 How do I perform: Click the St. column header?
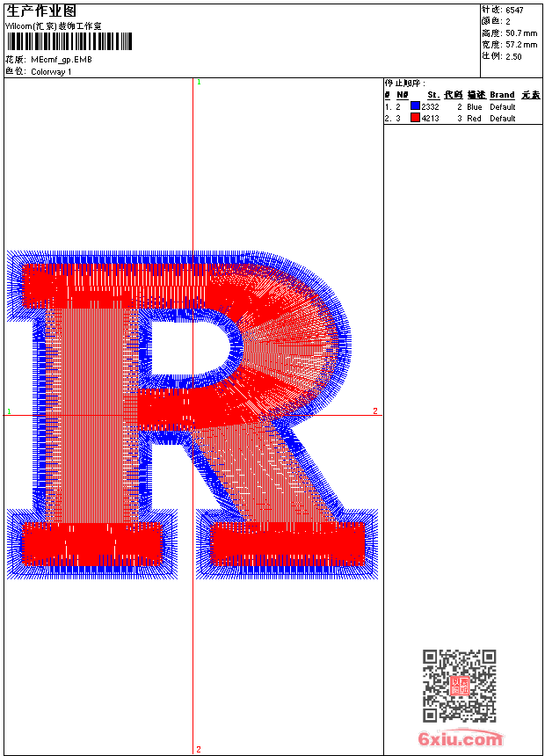tap(433, 95)
